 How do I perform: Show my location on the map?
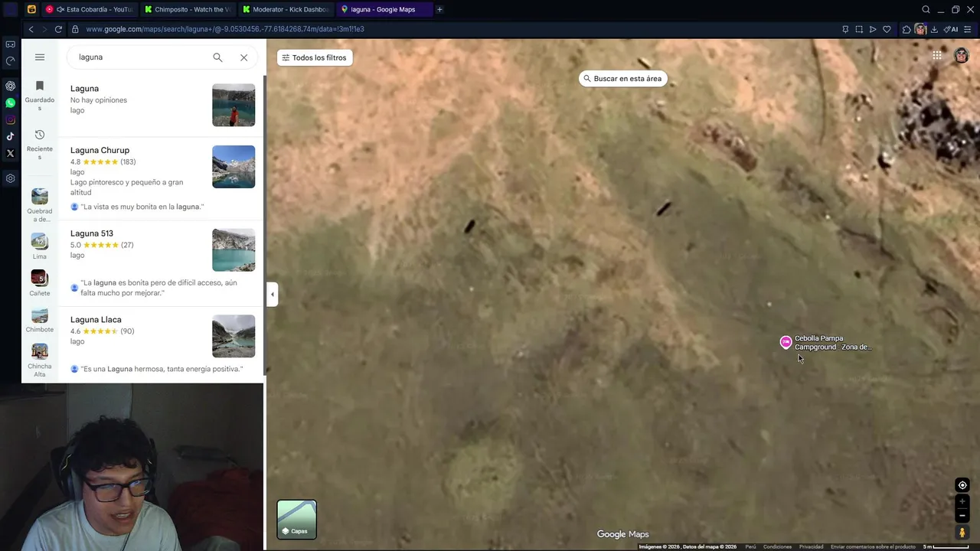point(962,485)
